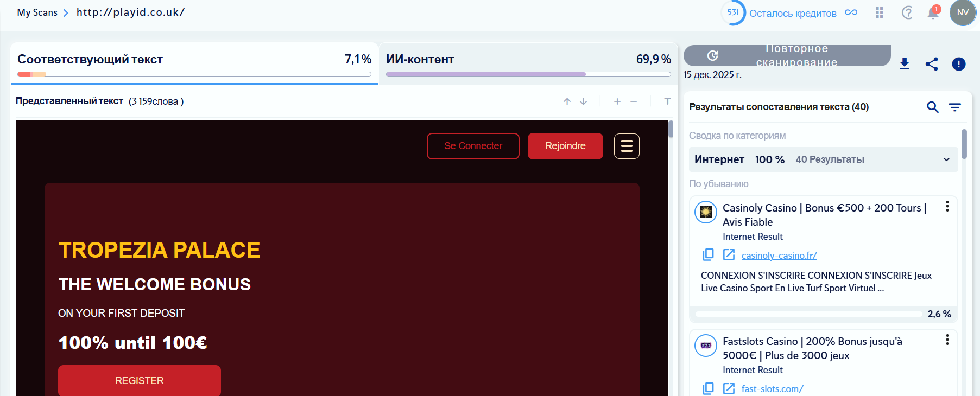Open the report info alert icon
The width and height of the screenshot is (980, 396).
(959, 64)
